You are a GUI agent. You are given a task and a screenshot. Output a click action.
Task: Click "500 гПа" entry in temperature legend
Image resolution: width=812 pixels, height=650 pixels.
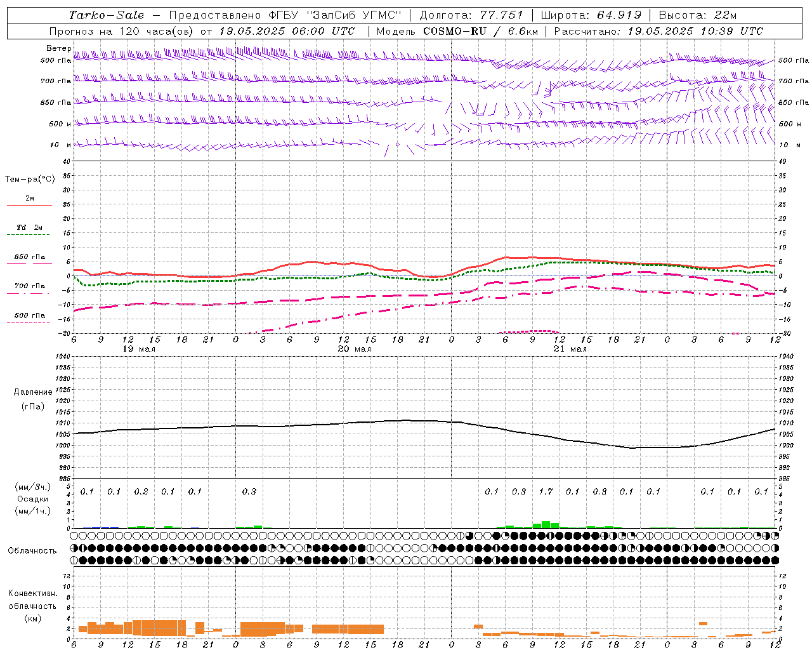tap(29, 315)
